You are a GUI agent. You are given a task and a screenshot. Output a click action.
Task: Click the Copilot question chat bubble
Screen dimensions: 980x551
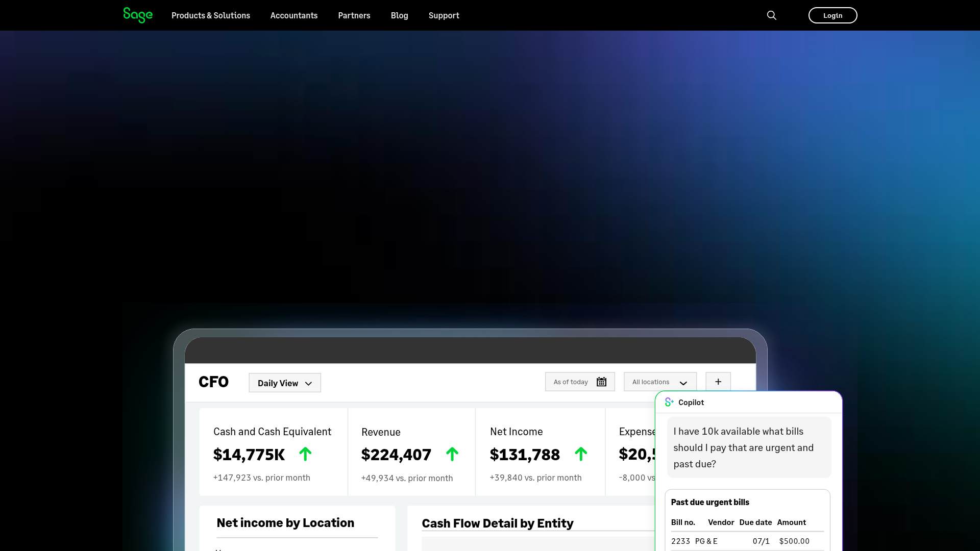click(x=748, y=447)
